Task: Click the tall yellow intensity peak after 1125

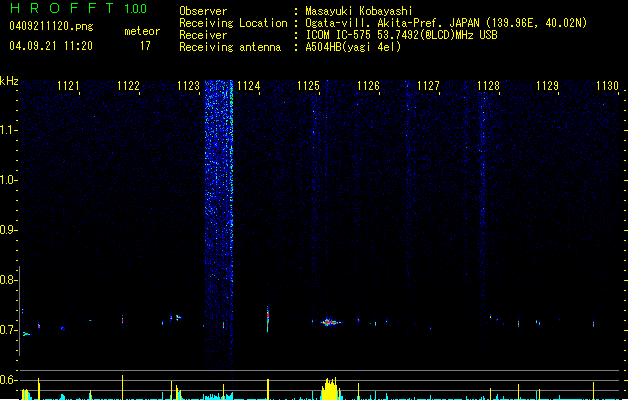Action: (x=330, y=388)
